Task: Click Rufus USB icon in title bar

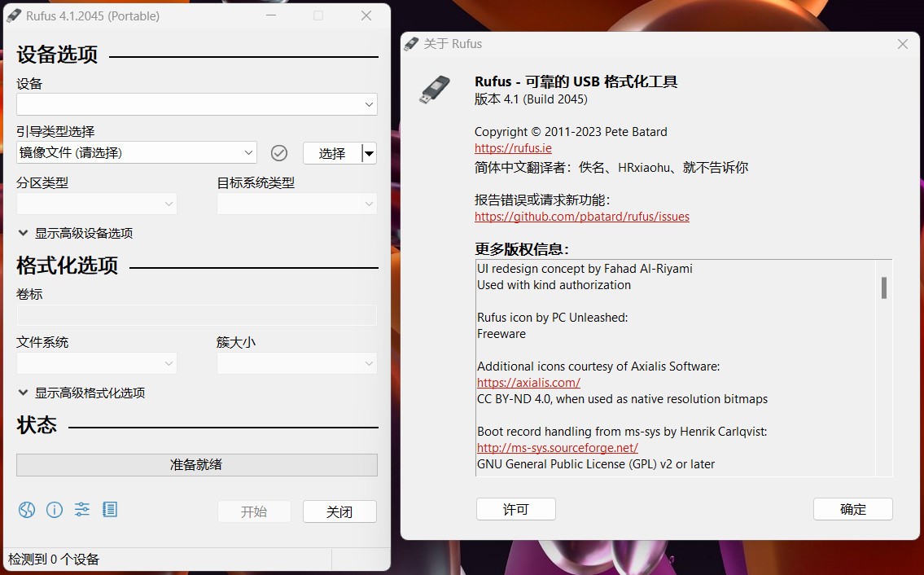Action: point(13,16)
